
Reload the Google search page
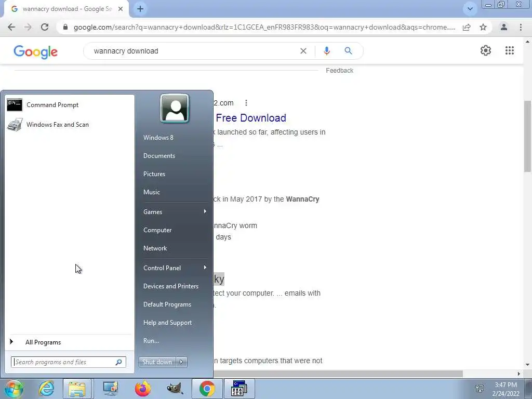tap(45, 27)
